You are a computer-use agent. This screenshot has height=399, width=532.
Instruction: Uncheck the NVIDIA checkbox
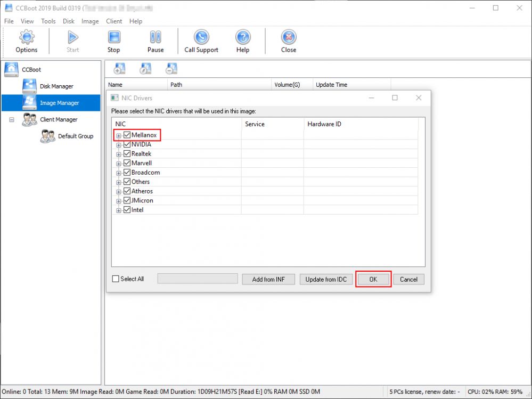pyautogui.click(x=127, y=144)
